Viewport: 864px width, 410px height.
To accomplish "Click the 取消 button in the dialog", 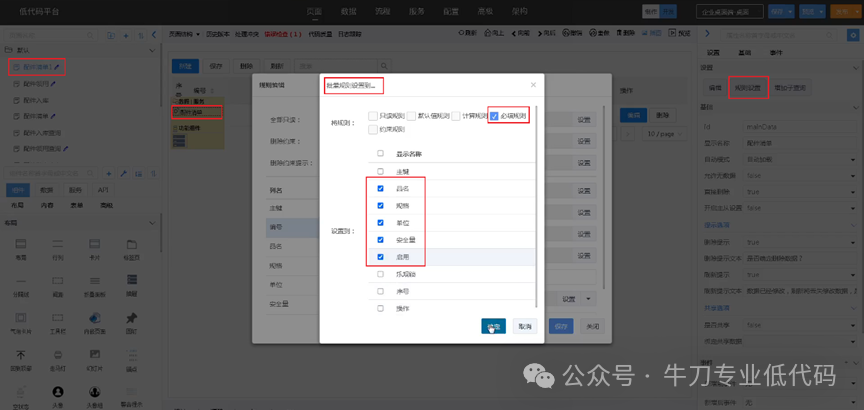I will [x=525, y=326].
